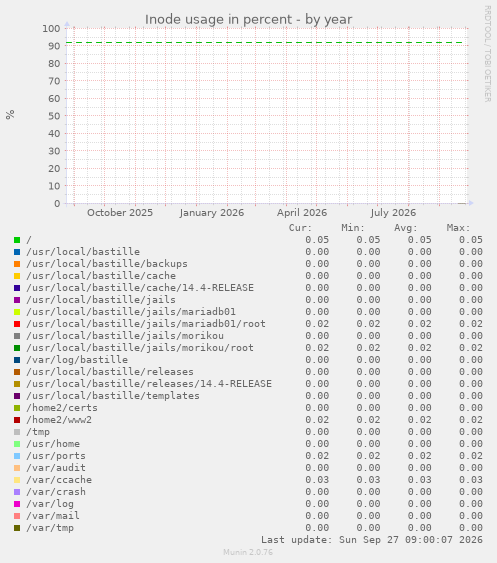Image resolution: width=497 pixels, height=563 pixels.
Task: Click the /usr/local/bastille/templates legend label
Action: [x=113, y=396]
